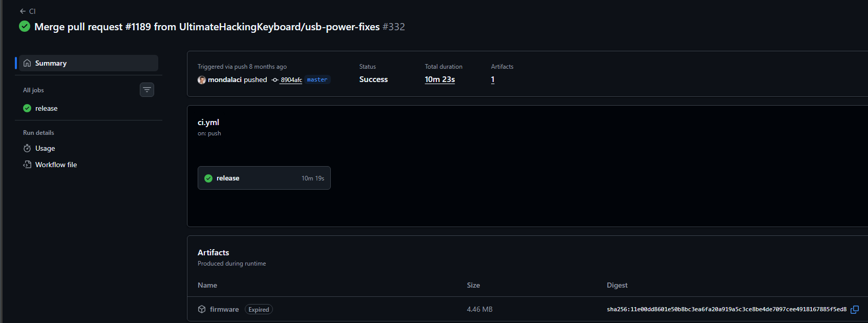Copy the sha256 digest to clipboard

click(x=855, y=310)
